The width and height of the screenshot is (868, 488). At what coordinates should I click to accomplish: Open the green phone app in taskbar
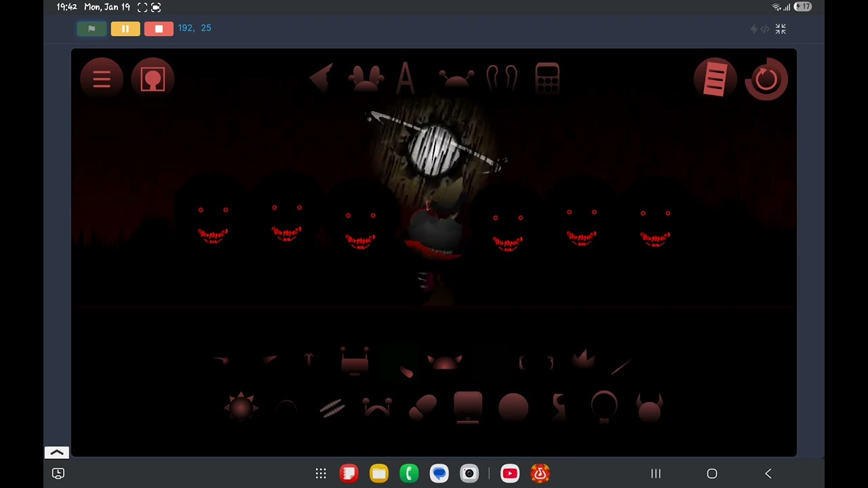tap(409, 474)
